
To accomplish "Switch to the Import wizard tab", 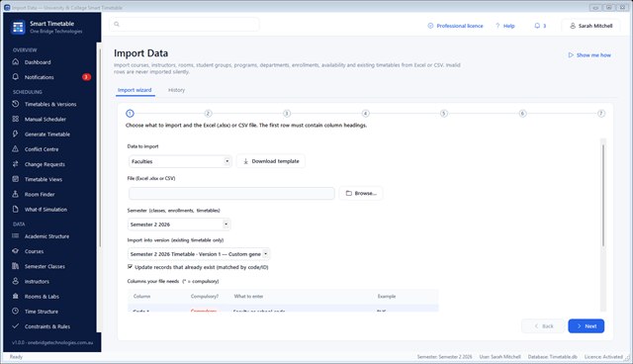I will pyautogui.click(x=135, y=90).
